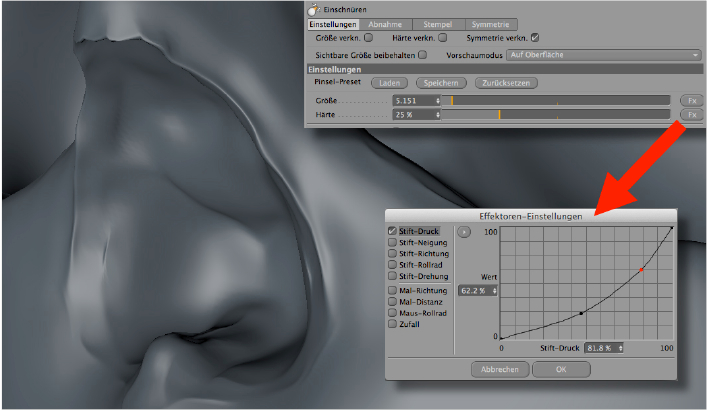Viewport: 709px width, 410px height.
Task: Click the round arrow button beside the curve
Action: 463,231
